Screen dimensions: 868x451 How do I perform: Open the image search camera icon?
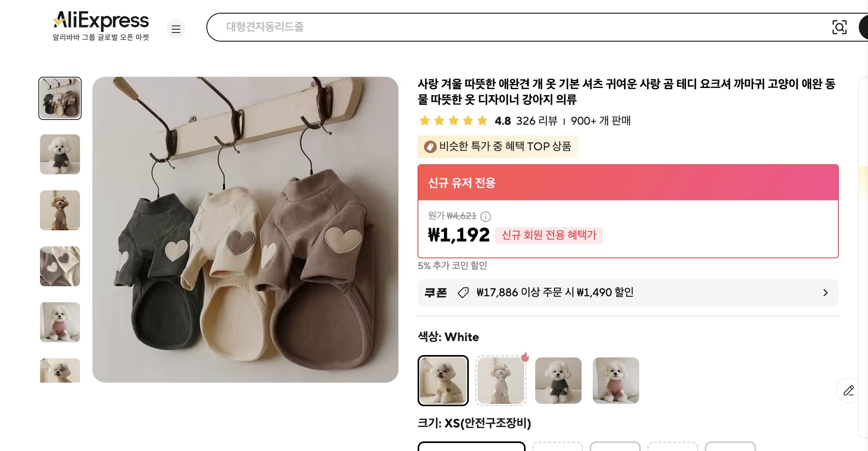coord(840,27)
